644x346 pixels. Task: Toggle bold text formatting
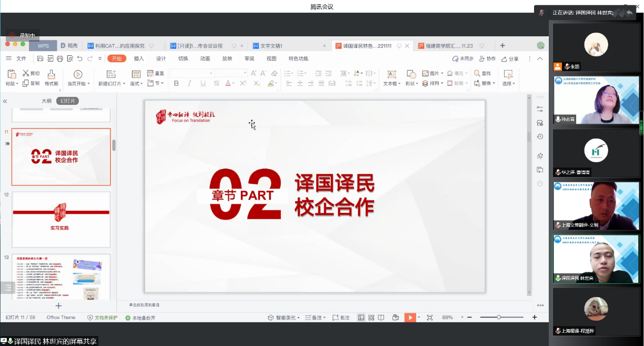[x=176, y=84]
